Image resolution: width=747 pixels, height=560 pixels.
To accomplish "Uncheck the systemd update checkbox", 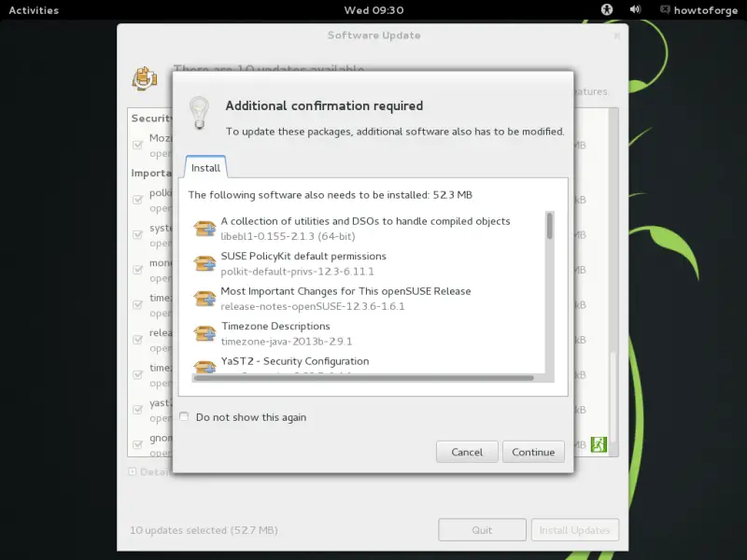I will click(x=137, y=234).
